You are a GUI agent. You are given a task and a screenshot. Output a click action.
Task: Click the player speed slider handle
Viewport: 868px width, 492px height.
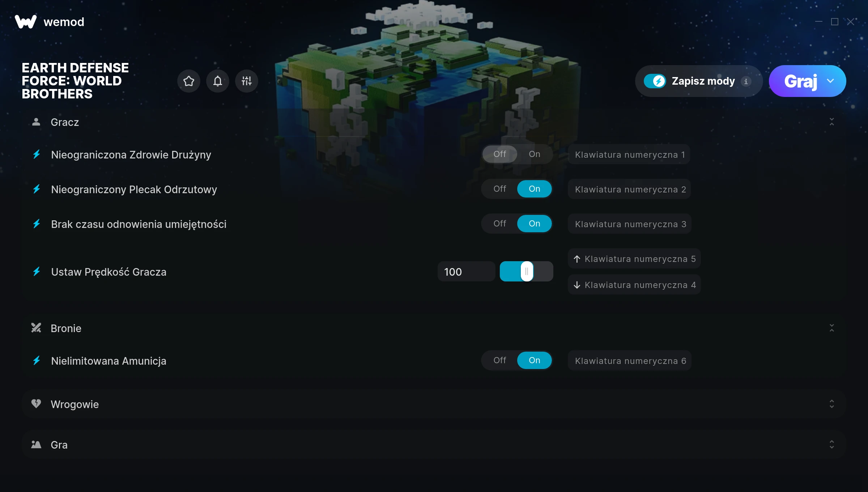tap(527, 271)
